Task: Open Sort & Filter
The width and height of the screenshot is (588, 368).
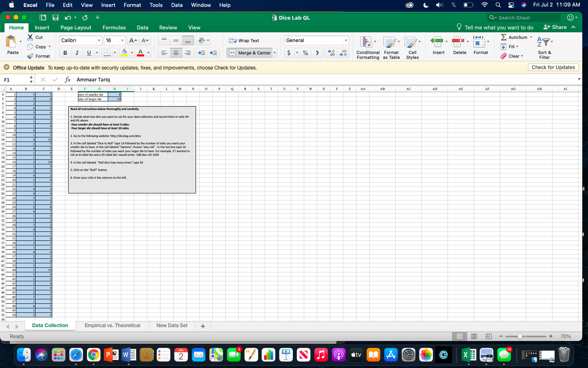Action: 544,47
